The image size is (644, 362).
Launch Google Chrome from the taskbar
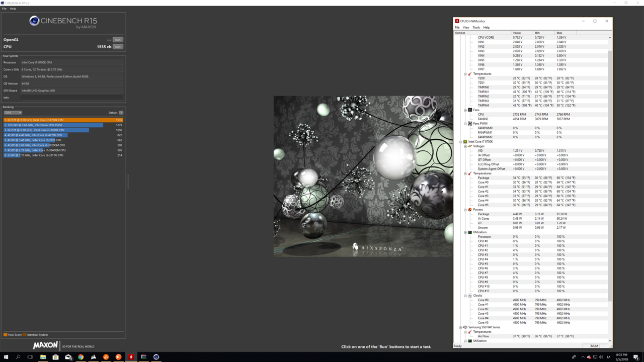click(x=80, y=357)
